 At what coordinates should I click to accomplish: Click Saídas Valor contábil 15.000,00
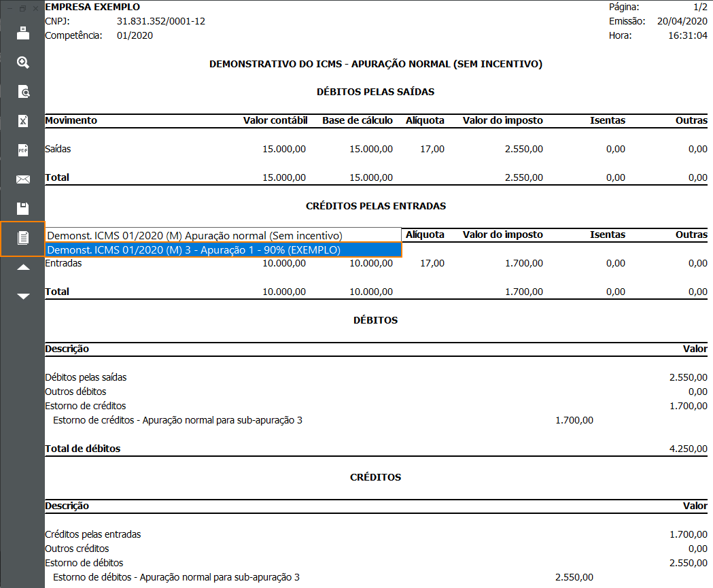click(283, 149)
